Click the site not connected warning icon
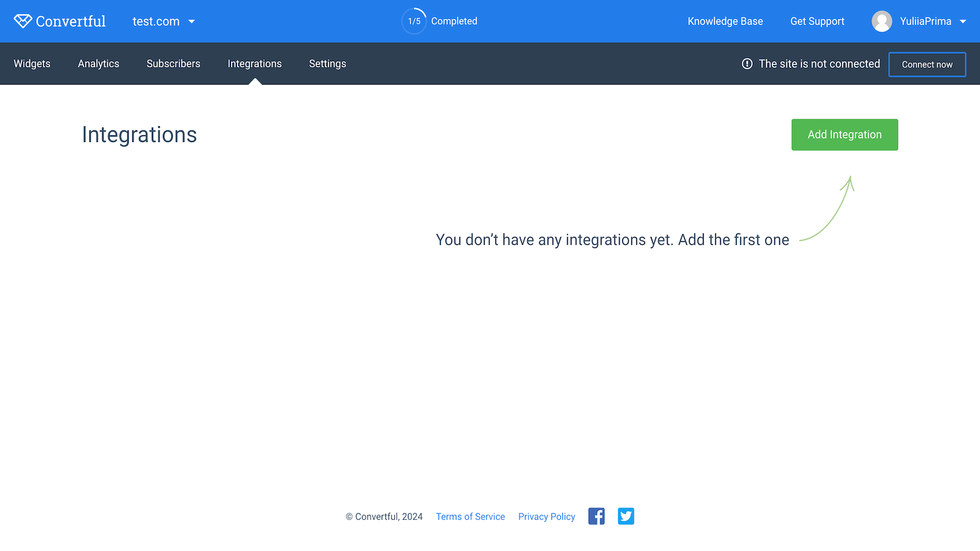Screen dimensions: 980x551 pos(747,64)
